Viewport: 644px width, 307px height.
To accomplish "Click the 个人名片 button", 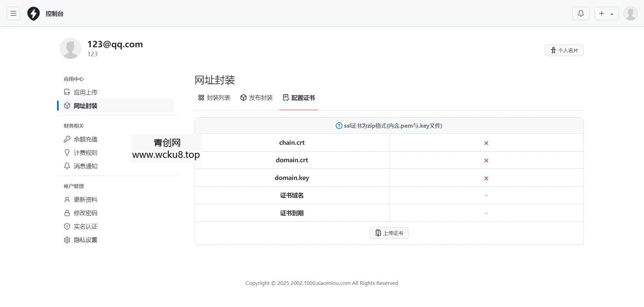I will tap(564, 50).
